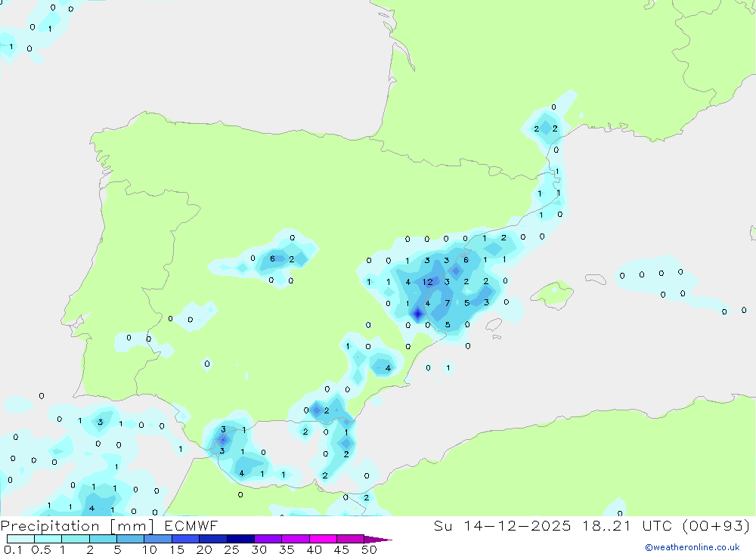This screenshot has height=554, width=756.
Task: Click the Ibiza island outline on map
Action: 494,325
